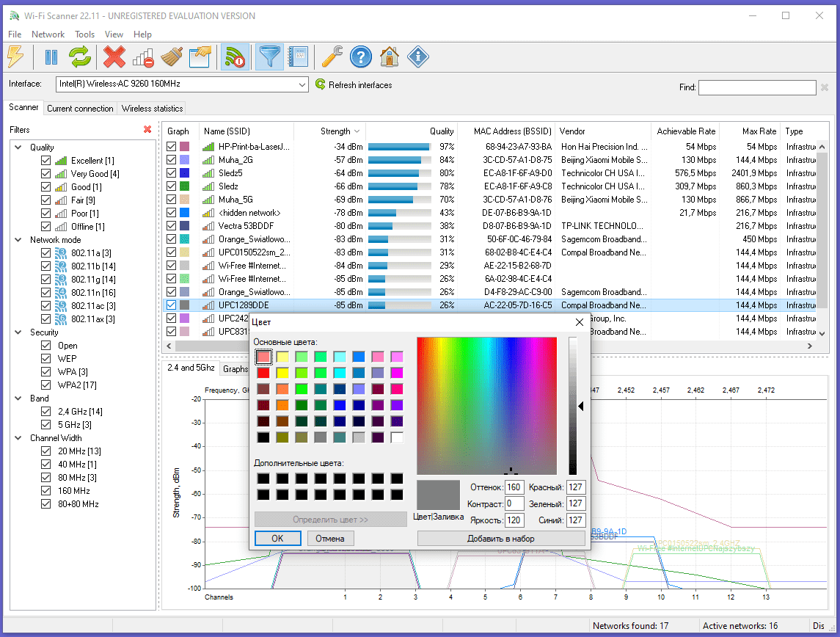Disable the 5 GHz band filter

[45, 424]
